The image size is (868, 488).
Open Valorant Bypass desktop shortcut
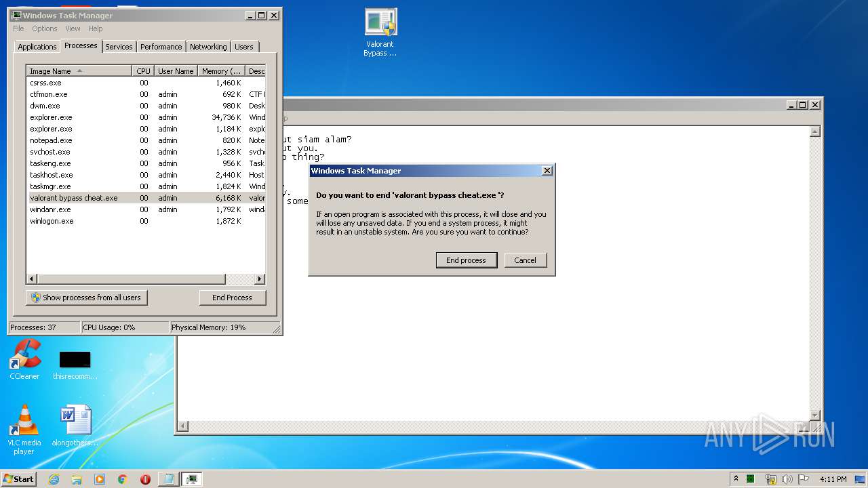click(380, 32)
